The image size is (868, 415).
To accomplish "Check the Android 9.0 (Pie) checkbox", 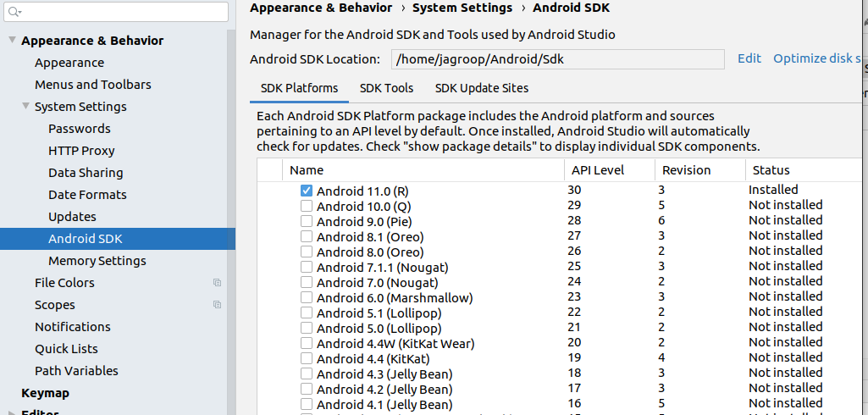I will (306, 221).
